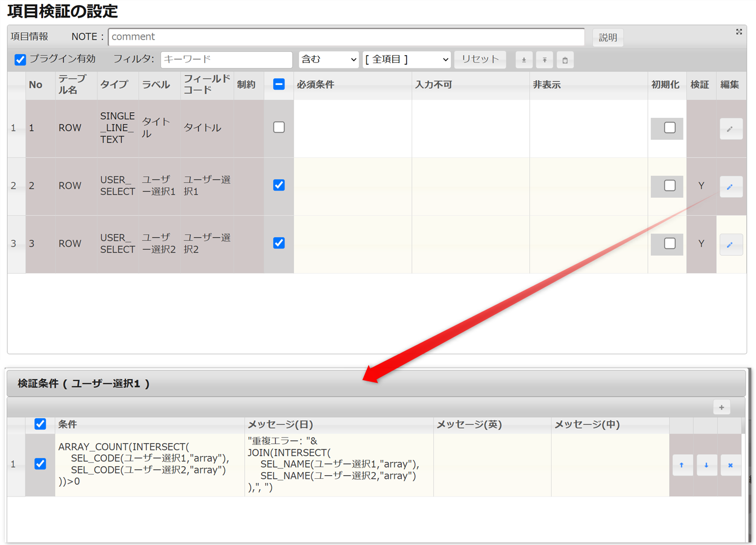This screenshot has width=756, height=545.
Task: Delete the validation condition with x
Action: 730,465
